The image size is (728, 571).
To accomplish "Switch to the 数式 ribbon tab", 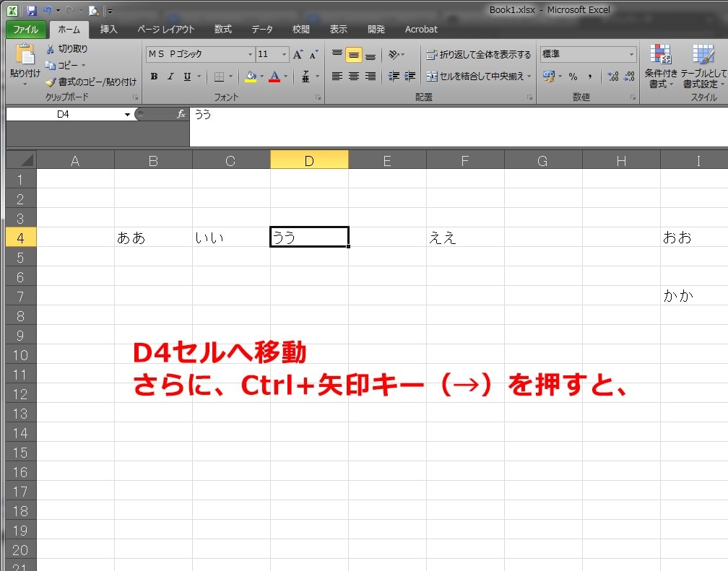I will tap(222, 30).
